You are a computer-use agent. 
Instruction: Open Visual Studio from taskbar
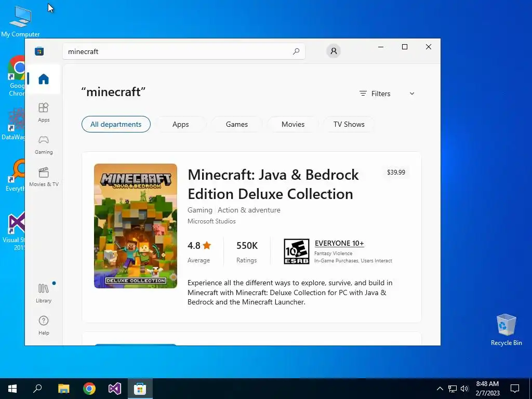115,389
